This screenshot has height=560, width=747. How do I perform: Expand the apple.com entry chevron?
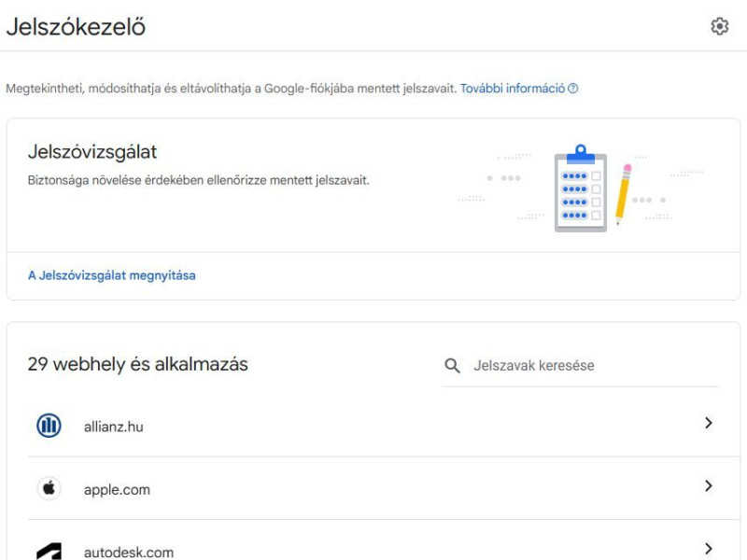pos(709,485)
